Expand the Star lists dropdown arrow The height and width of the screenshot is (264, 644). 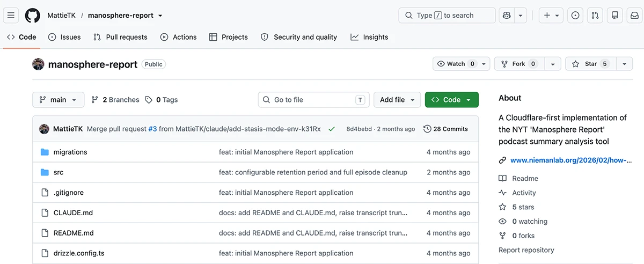624,64
